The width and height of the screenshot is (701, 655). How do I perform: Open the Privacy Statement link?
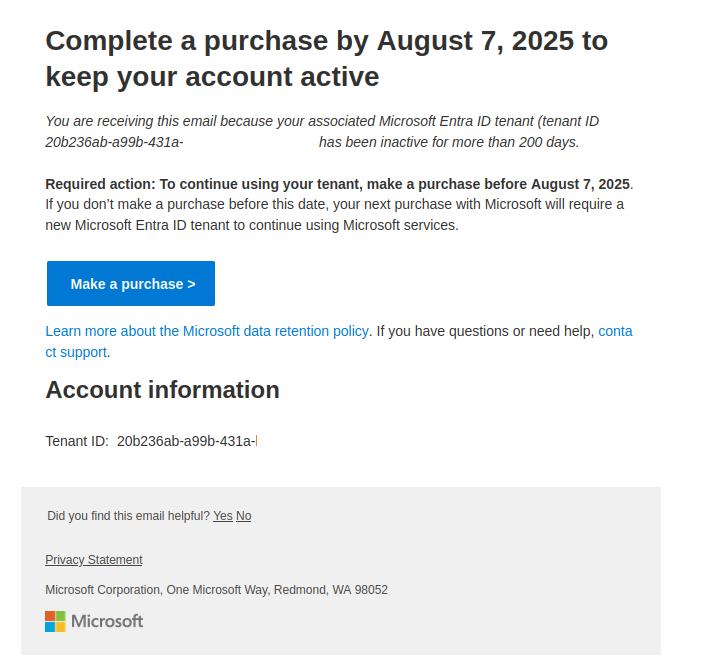click(94, 560)
